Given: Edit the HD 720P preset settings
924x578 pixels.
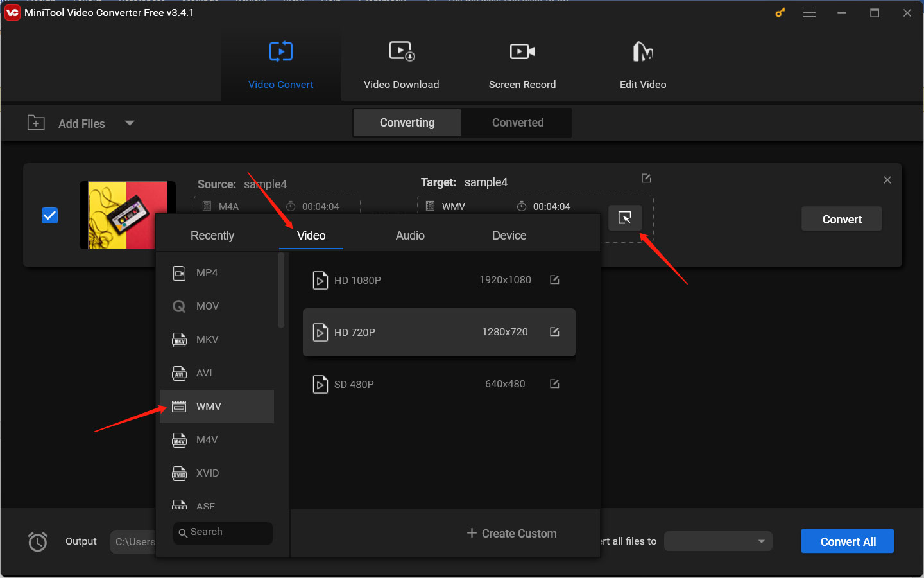Looking at the screenshot, I should 555,331.
